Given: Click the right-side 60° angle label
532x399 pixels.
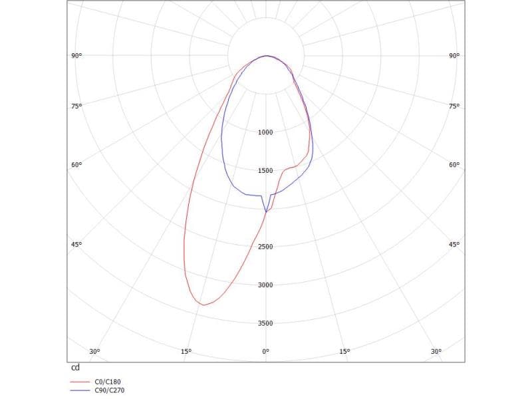Looking at the screenshot, I should click(454, 165).
